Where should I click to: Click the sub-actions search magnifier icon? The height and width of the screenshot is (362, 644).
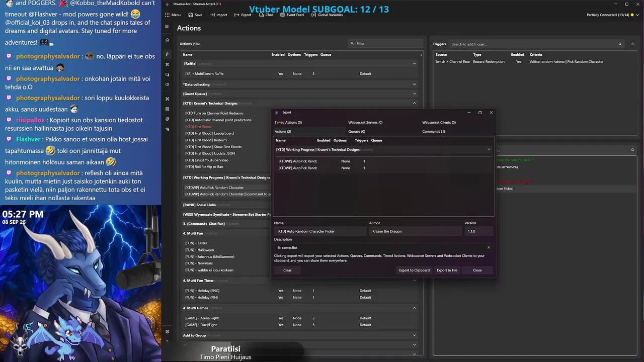coord(632,150)
